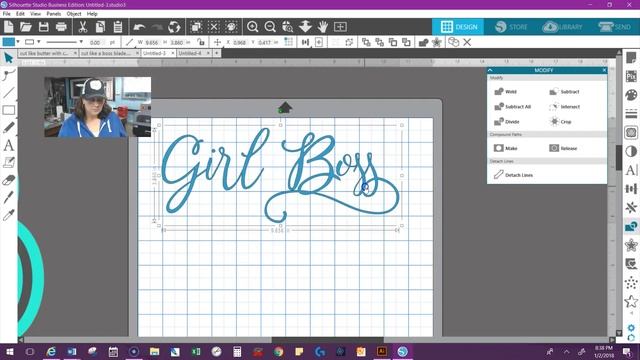Open Excel from the Windows taskbar
This screenshot has height=360, width=640.
(196, 351)
